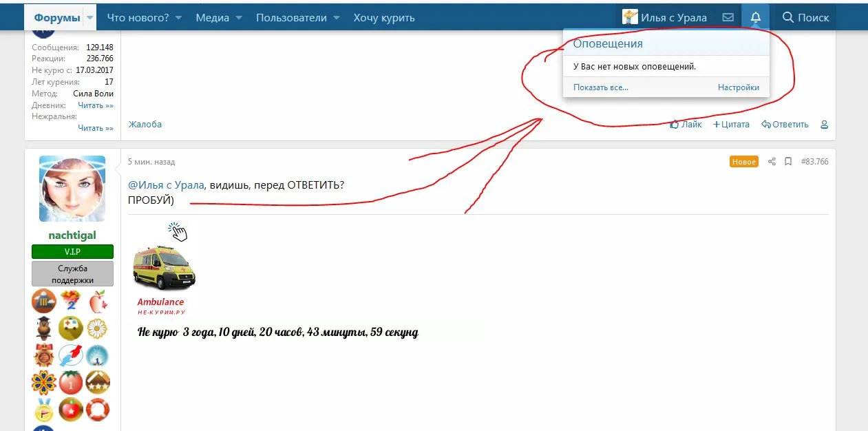This screenshot has width=868, height=431.
Task: Click the share icon on nachtigal's post
Action: (x=772, y=161)
